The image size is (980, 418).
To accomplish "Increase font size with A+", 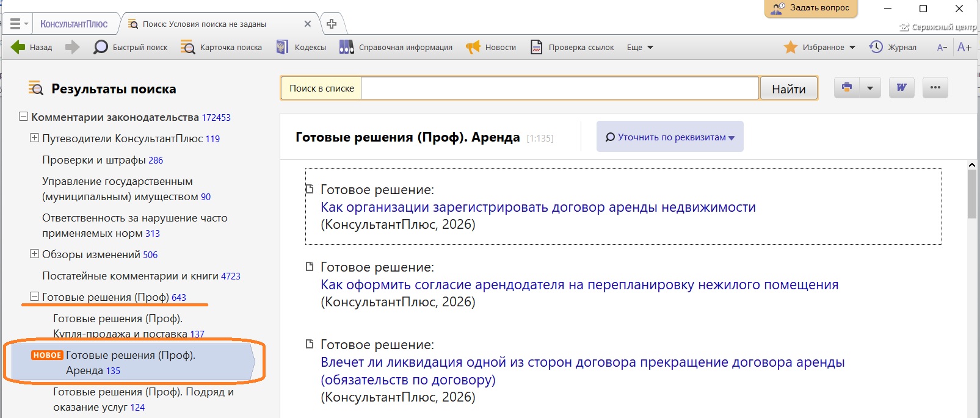I will pos(964,47).
